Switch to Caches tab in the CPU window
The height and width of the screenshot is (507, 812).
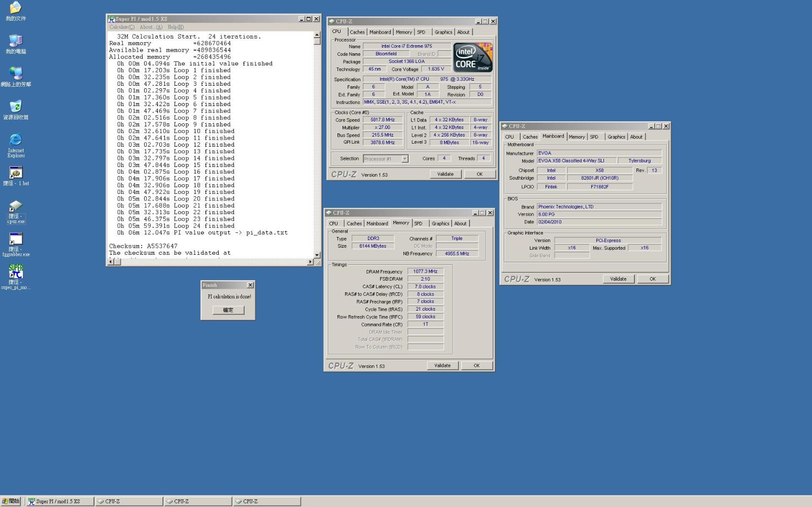(x=357, y=32)
